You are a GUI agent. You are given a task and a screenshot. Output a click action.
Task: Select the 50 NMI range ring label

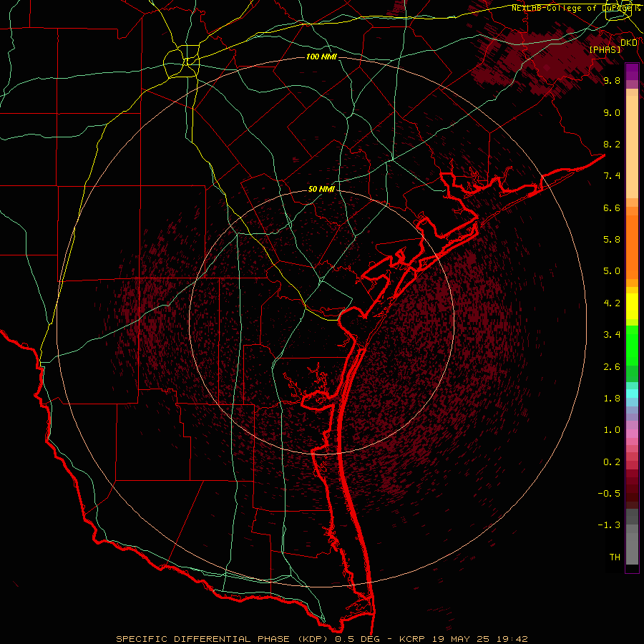[x=321, y=189]
